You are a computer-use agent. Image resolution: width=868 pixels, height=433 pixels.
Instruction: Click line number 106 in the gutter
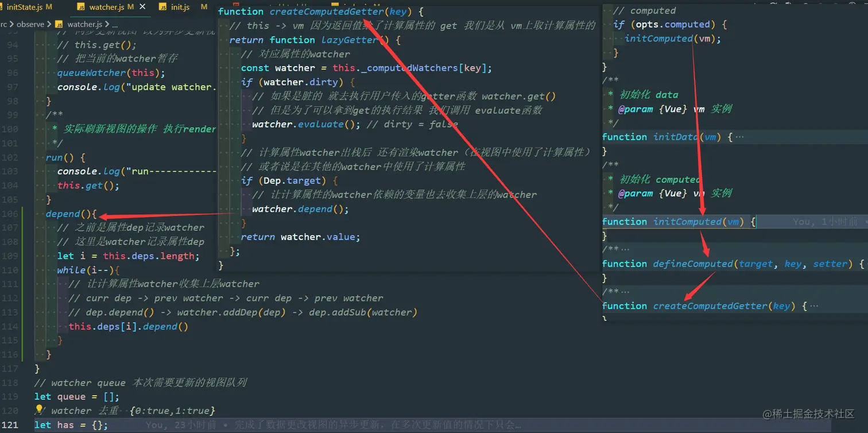tap(10, 214)
